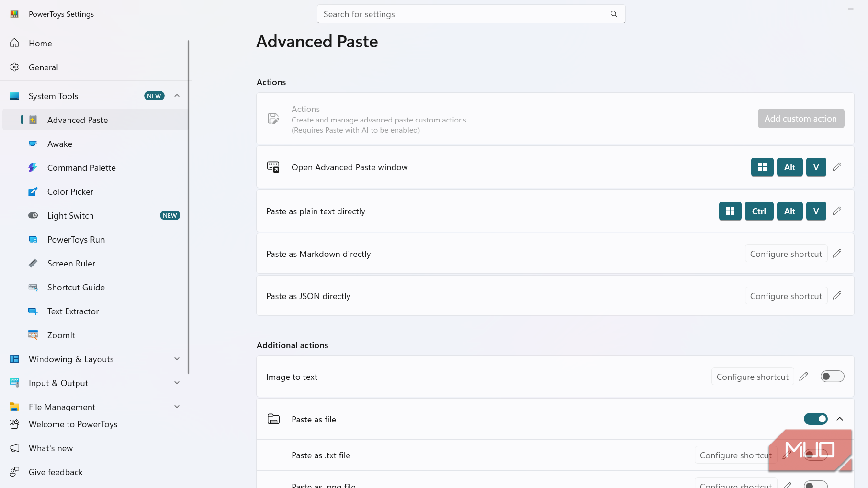Select the Color Picker eyedropper icon
The width and height of the screenshot is (868, 488).
click(33, 191)
